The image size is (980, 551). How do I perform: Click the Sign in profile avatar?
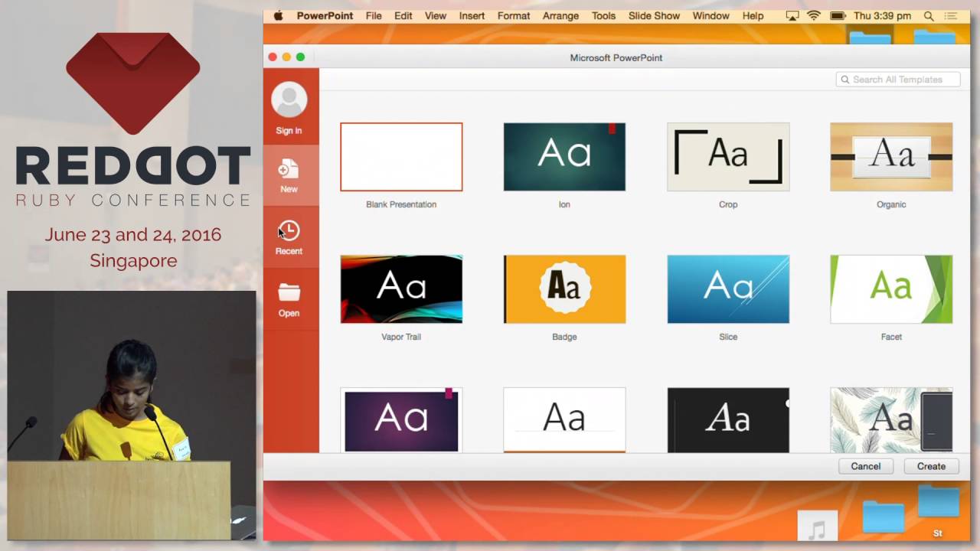[x=289, y=100]
